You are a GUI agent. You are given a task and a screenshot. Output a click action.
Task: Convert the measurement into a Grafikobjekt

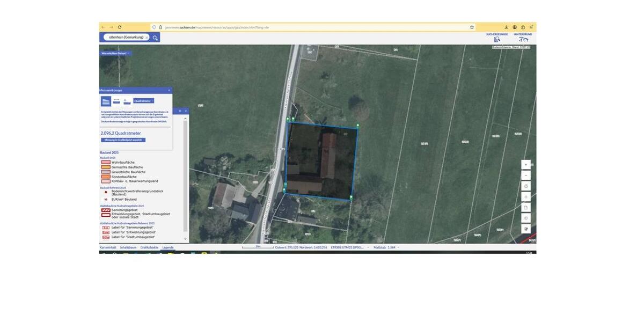coord(123,140)
